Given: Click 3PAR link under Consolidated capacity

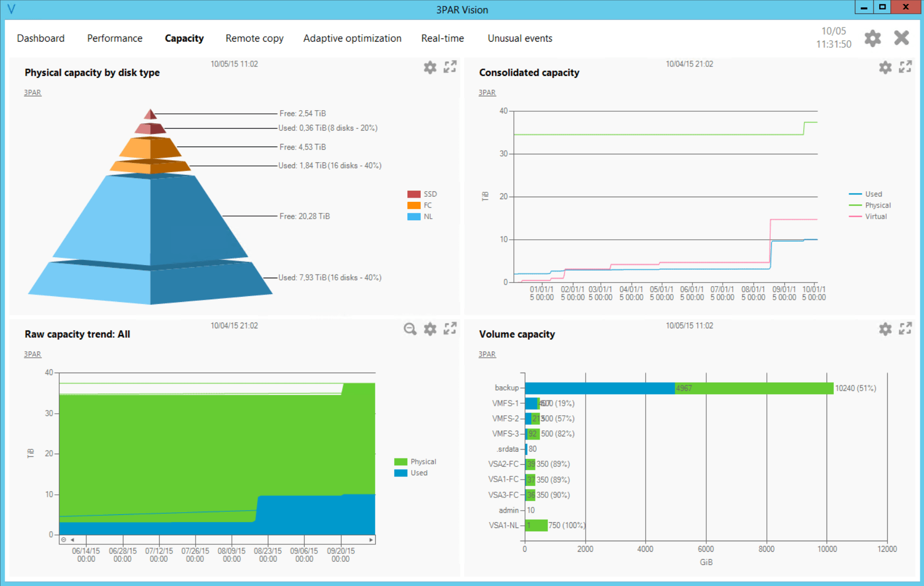Looking at the screenshot, I should [x=487, y=93].
